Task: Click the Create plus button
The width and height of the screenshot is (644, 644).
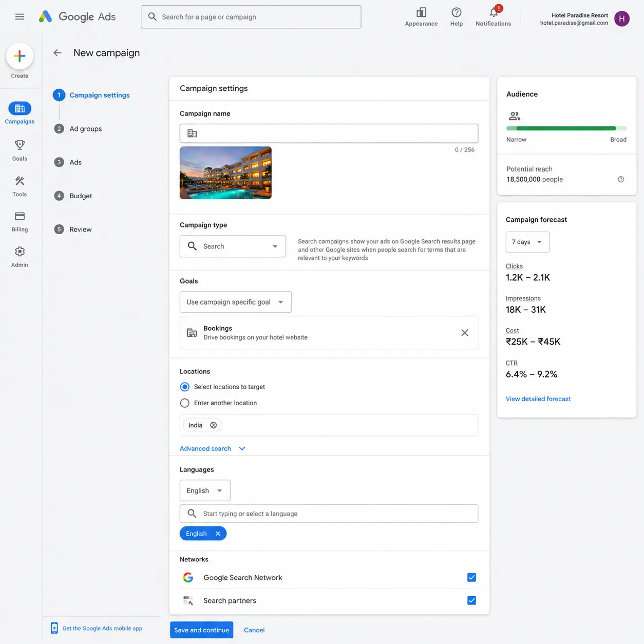Action: click(20, 56)
